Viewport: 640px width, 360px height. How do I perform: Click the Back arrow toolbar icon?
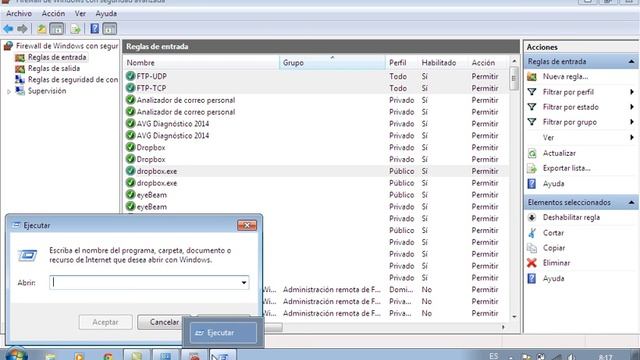click(8, 29)
